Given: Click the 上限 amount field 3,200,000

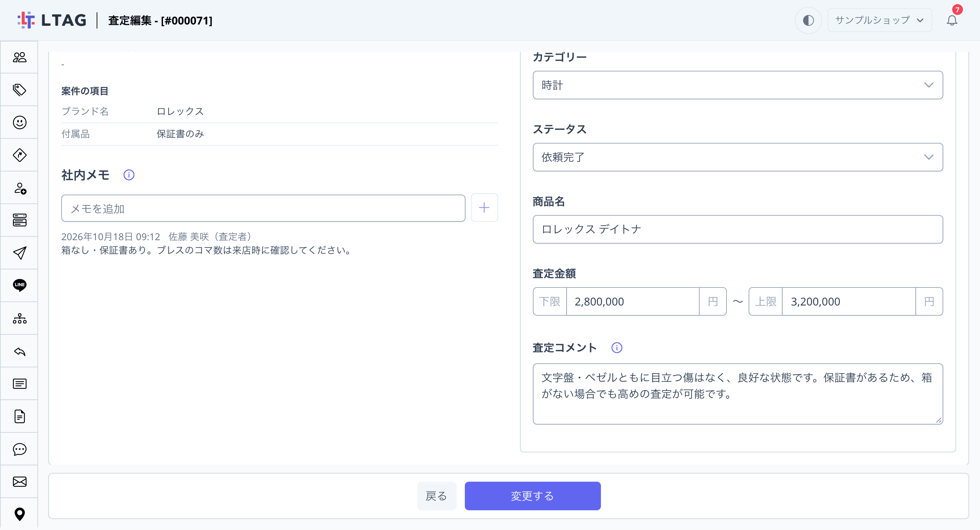Looking at the screenshot, I should pyautogui.click(x=848, y=301).
